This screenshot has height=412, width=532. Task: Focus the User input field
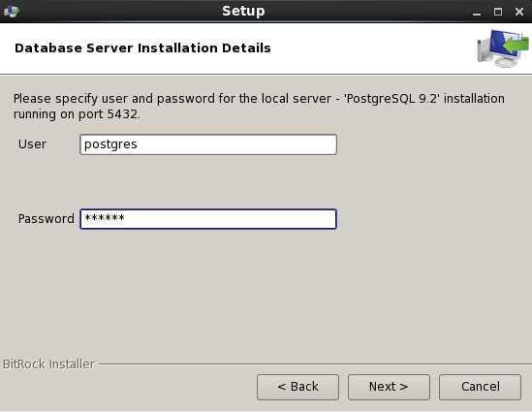click(x=208, y=144)
